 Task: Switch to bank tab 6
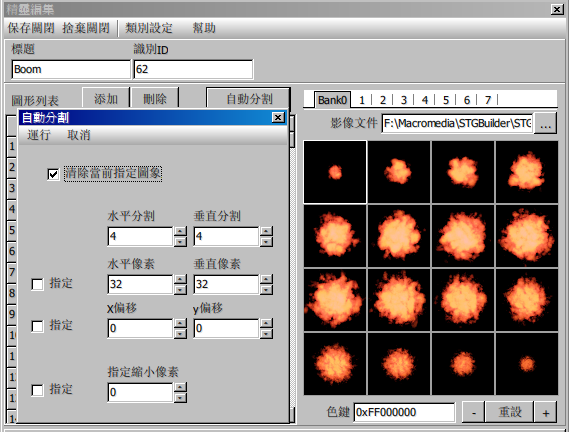point(467,100)
